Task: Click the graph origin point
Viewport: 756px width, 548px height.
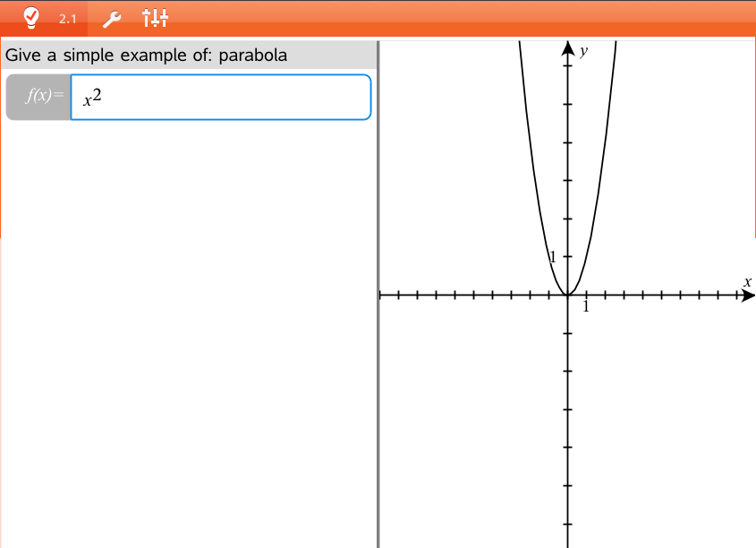Action: coord(566,295)
